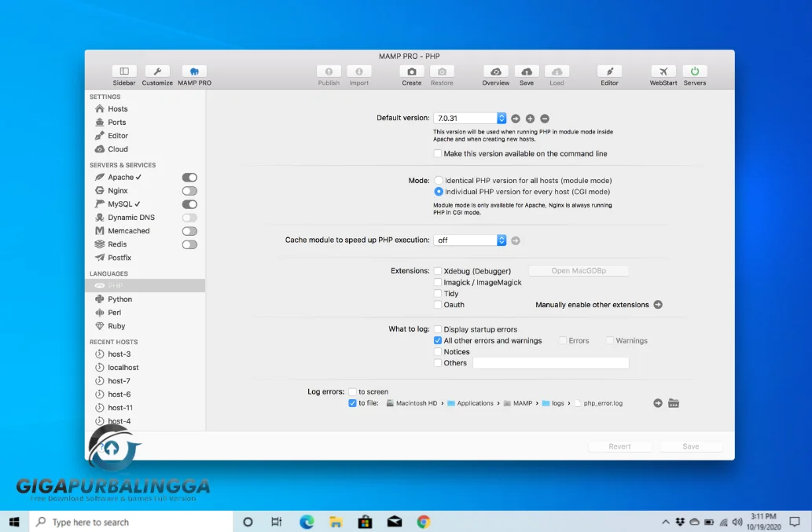
Task: Open the Overview toolbar icon
Action: tap(495, 72)
